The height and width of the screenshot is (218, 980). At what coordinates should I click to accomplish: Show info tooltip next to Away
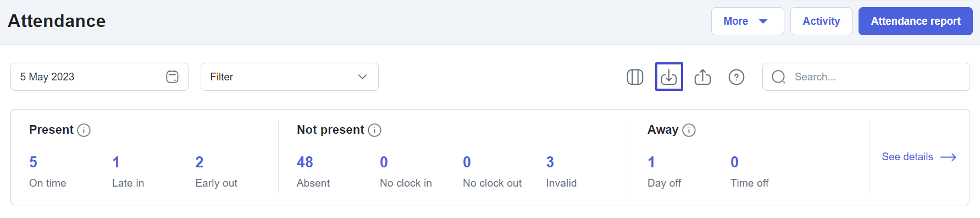(689, 130)
